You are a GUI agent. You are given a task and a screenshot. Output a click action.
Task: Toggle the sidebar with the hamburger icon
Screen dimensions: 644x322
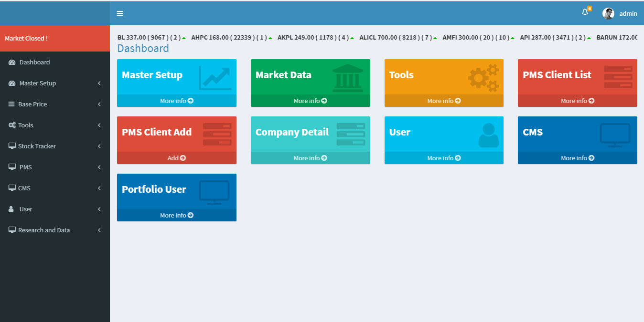[119, 13]
